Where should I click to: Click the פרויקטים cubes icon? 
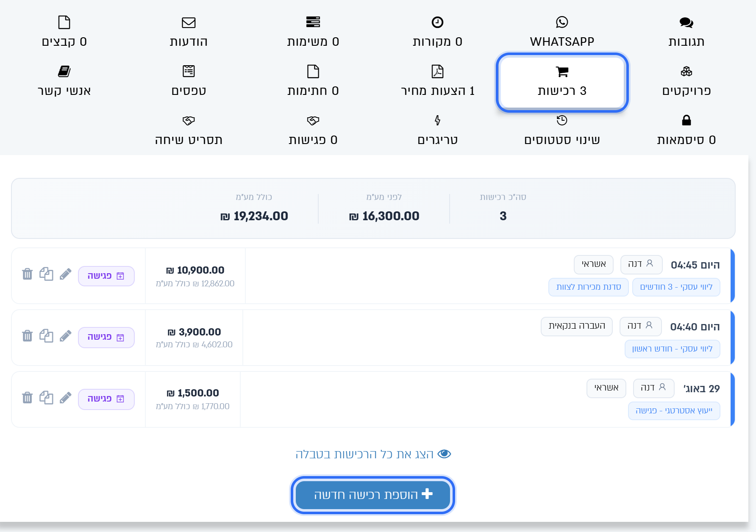tap(687, 71)
